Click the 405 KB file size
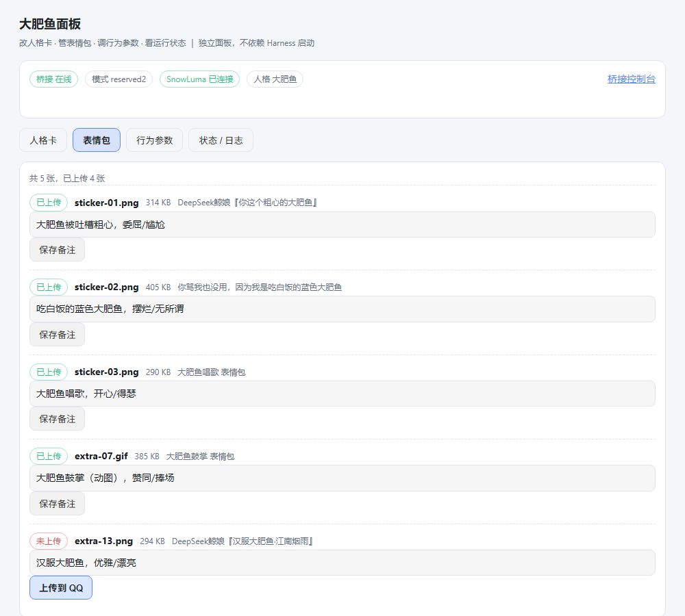The height and width of the screenshot is (616, 685). tap(158, 287)
